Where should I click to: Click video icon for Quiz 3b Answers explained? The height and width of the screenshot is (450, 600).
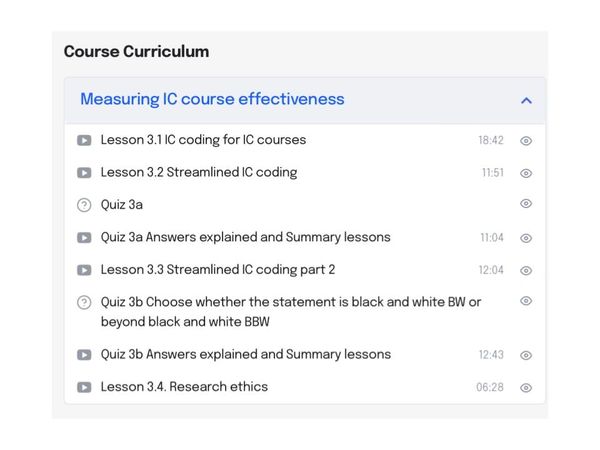84,355
